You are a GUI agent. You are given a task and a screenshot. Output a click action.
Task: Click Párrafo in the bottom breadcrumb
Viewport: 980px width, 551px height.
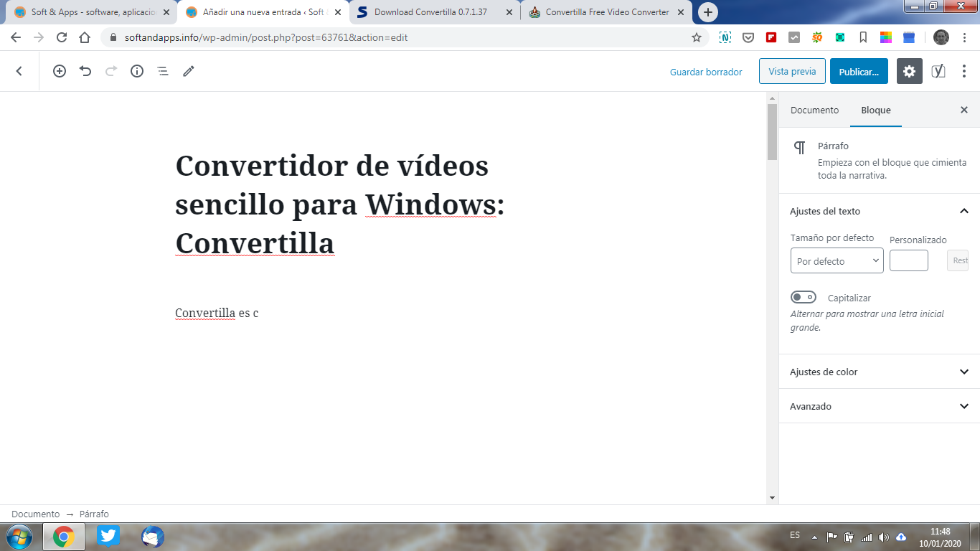(94, 514)
